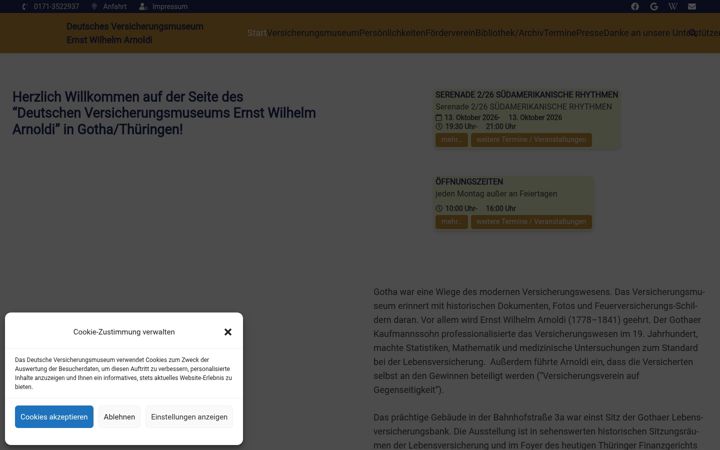Screen dimensions: 720x450
Task: Open the Termine menu item
Action: [560, 33]
